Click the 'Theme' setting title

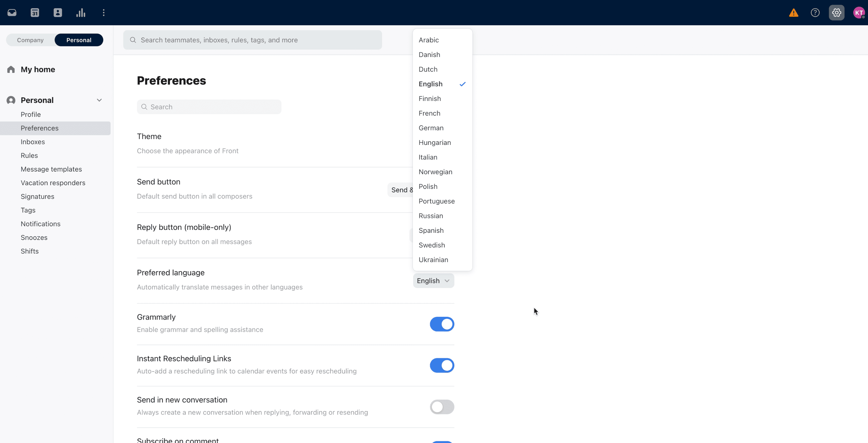click(x=149, y=136)
